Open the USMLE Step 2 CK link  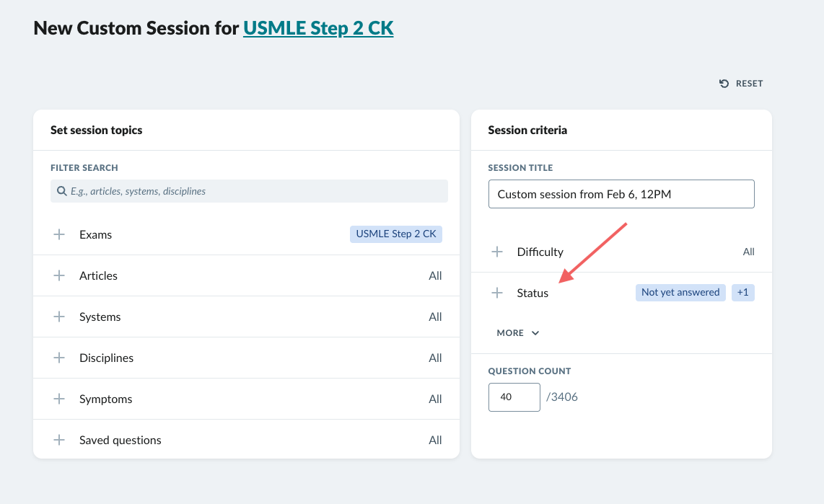point(318,28)
